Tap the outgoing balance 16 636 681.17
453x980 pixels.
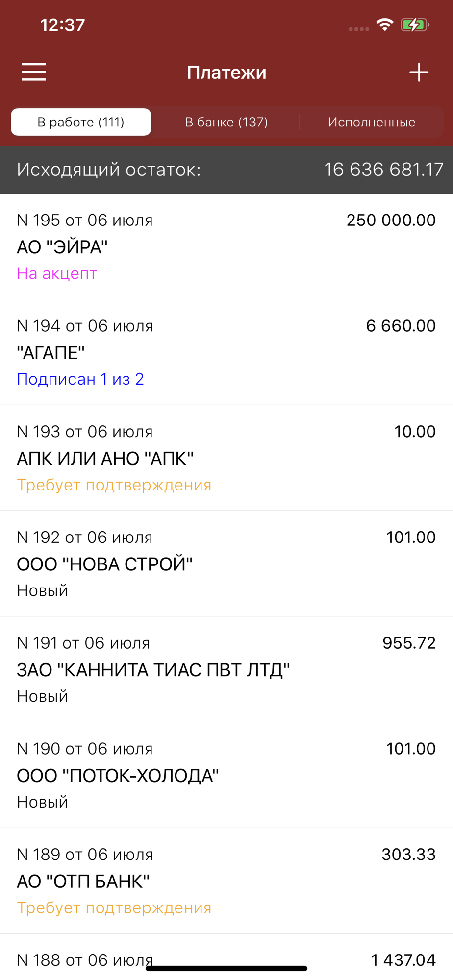pyautogui.click(x=383, y=170)
